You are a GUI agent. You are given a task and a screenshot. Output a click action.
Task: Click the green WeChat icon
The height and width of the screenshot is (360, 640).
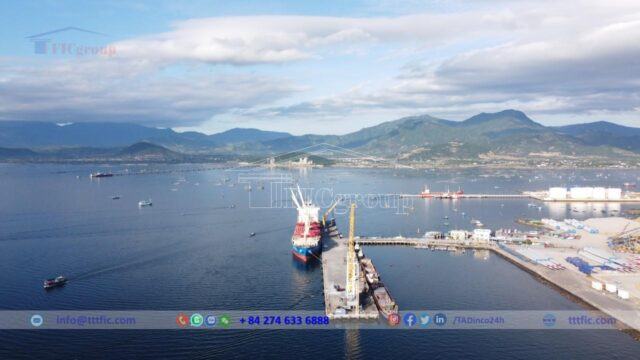[225, 321]
